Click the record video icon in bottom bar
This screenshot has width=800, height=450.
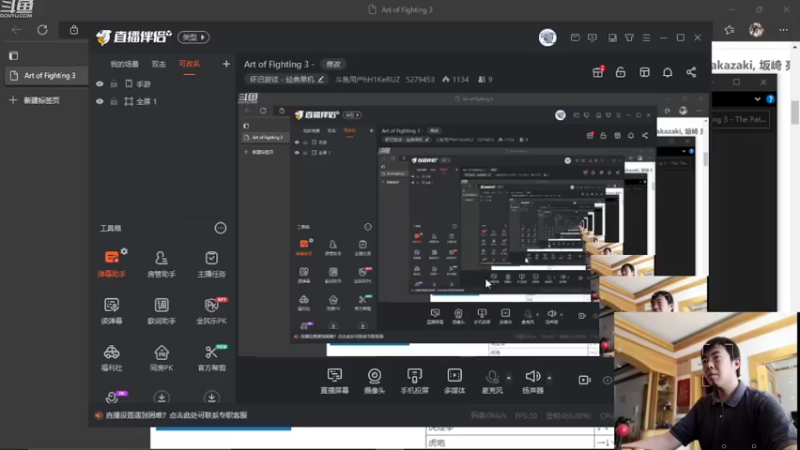(584, 380)
